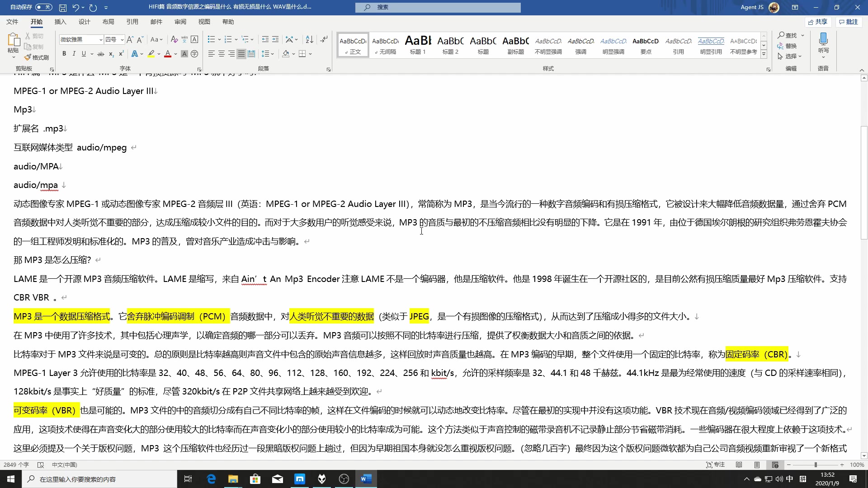Apply character border icon
The width and height of the screenshot is (868, 488).
coord(194,40)
